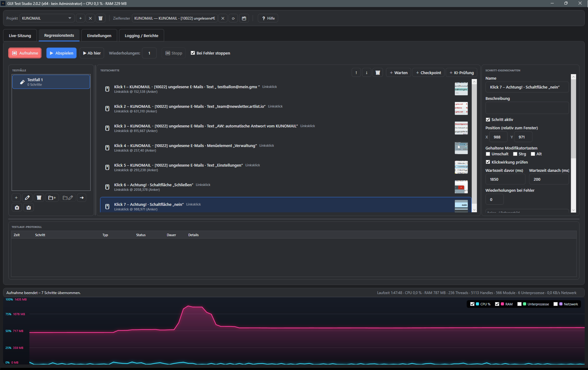Switch to Live-Sitzung tab
This screenshot has height=370, width=588.
pos(20,36)
